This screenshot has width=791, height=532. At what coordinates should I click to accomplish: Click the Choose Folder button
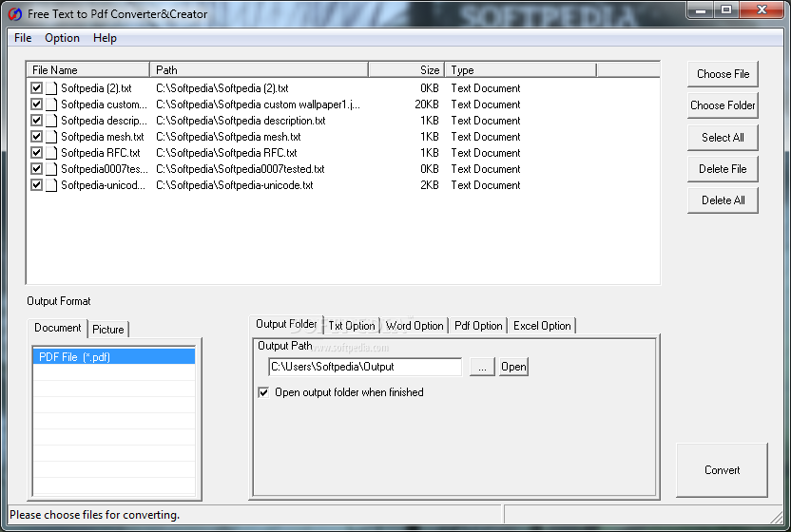click(x=723, y=105)
